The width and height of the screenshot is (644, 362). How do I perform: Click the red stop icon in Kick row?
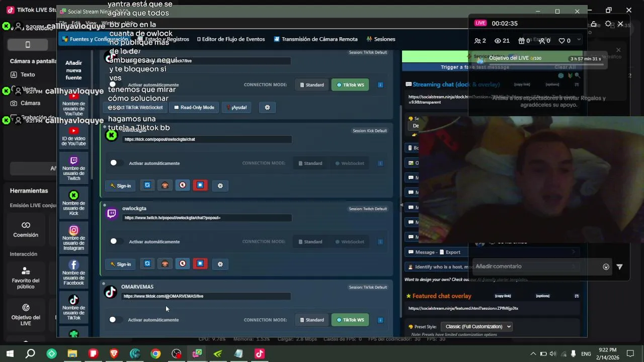(200, 186)
